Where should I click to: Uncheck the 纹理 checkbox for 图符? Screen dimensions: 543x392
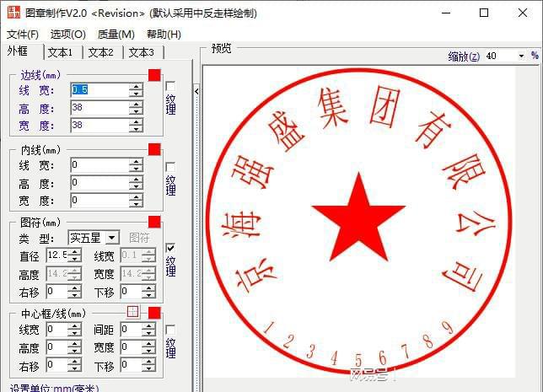pyautogui.click(x=170, y=248)
